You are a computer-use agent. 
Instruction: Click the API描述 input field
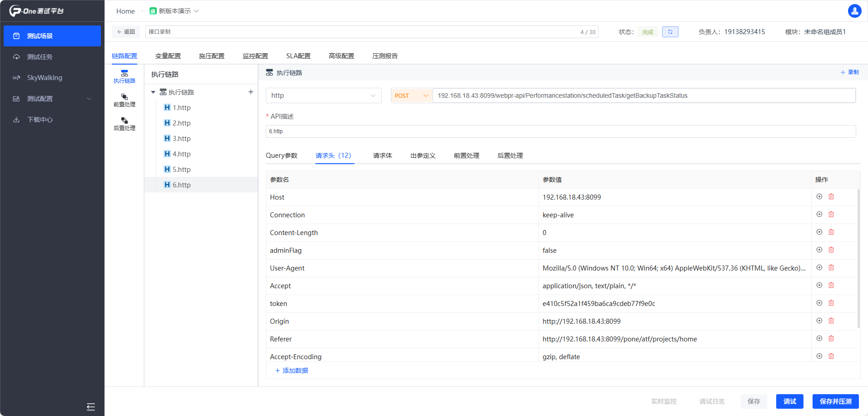coord(560,131)
